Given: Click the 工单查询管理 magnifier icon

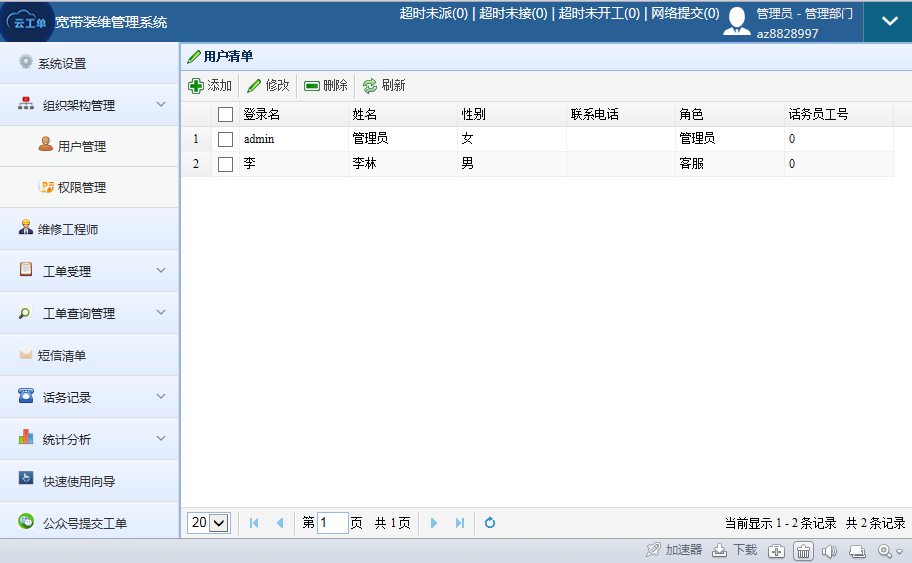Looking at the screenshot, I should tap(24, 313).
